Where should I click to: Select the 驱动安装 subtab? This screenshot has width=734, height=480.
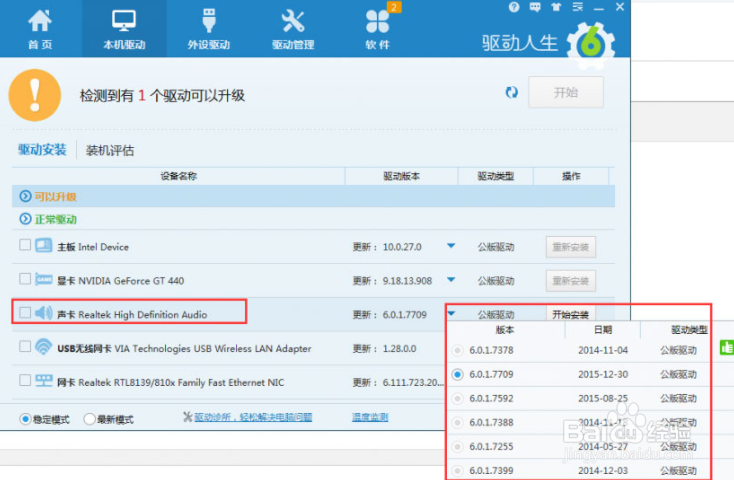pyautogui.click(x=42, y=150)
